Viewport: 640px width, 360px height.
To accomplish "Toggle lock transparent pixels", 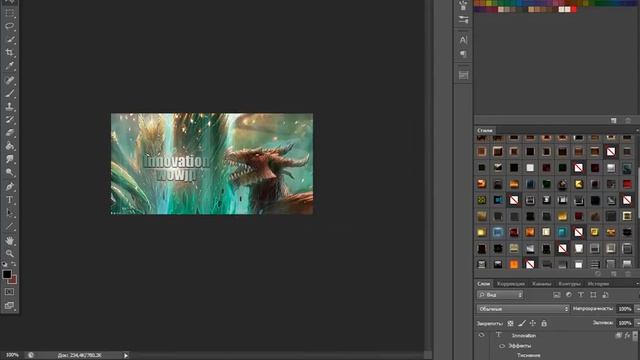I will click(x=510, y=323).
